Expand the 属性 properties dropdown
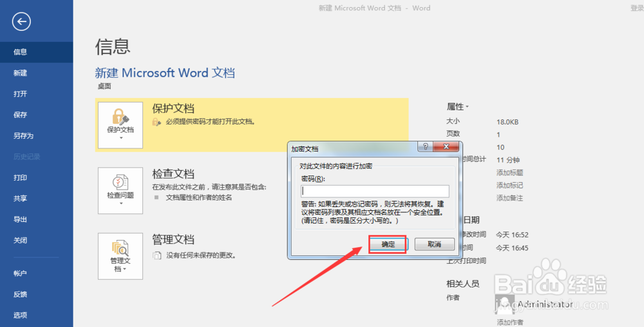Viewport: 644px width, 327px height. 457,107
